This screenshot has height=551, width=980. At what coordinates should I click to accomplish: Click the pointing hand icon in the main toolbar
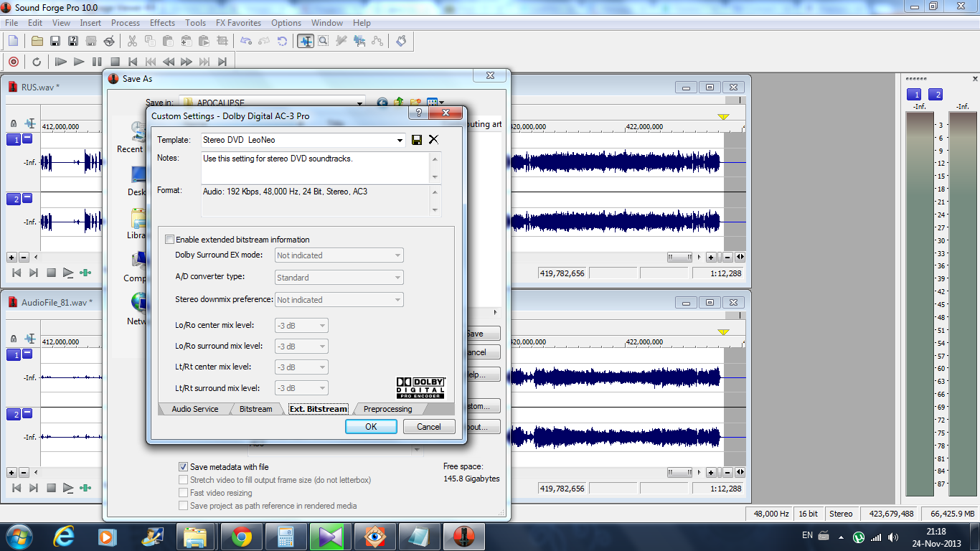401,41
